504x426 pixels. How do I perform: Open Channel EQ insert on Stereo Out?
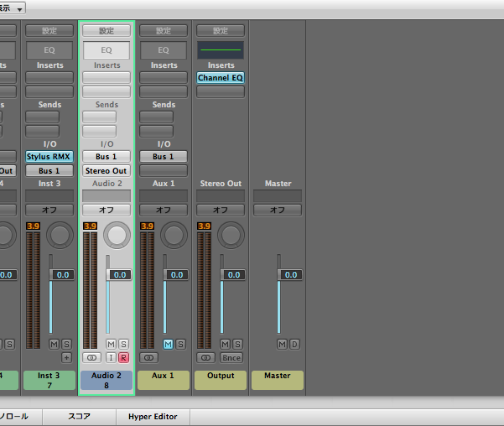[221, 78]
